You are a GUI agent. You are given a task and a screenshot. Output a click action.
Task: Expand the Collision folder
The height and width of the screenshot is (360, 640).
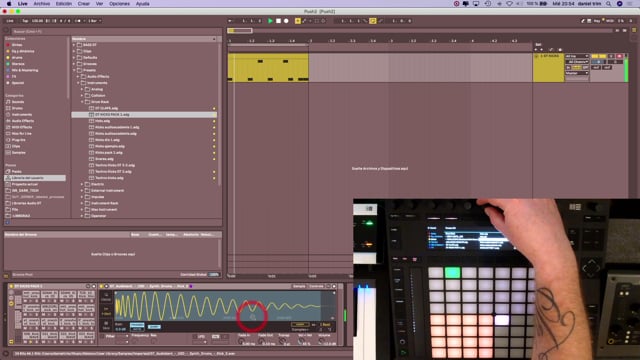[82, 96]
